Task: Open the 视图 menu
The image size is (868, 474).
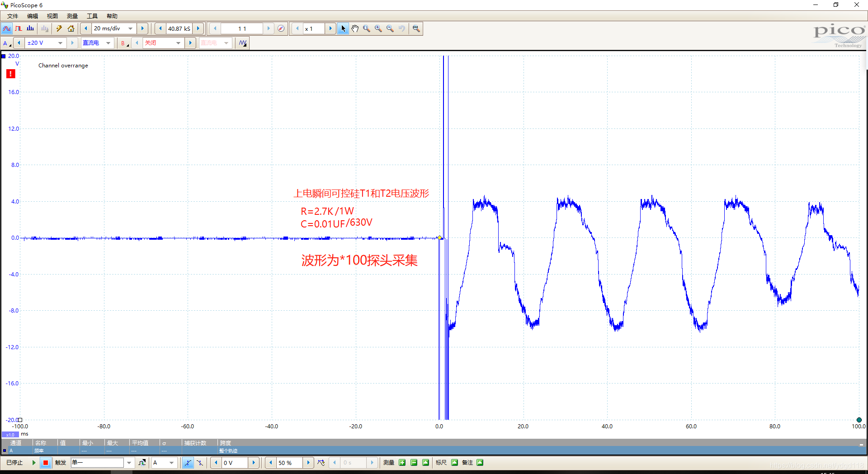Action: [x=52, y=16]
